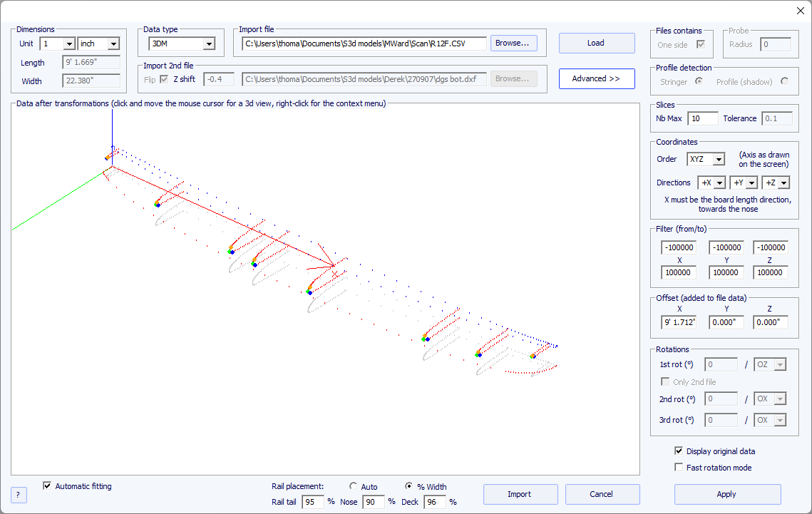
Task: Enable Fast rotation mode checkbox
Action: (679, 468)
